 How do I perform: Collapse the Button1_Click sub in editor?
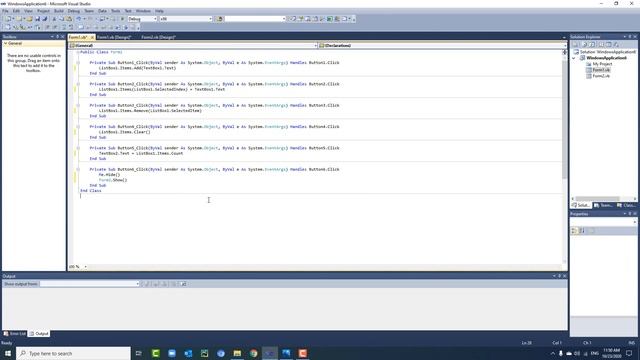tap(78, 63)
